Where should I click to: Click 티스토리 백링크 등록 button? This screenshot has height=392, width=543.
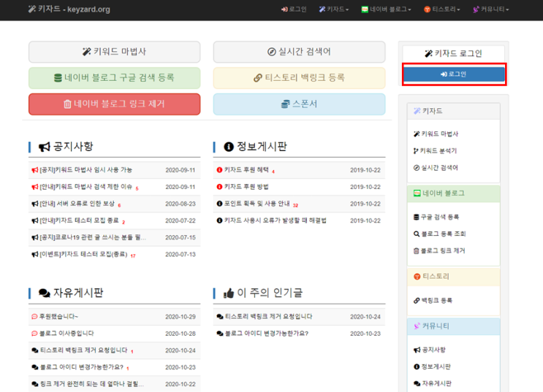(299, 78)
